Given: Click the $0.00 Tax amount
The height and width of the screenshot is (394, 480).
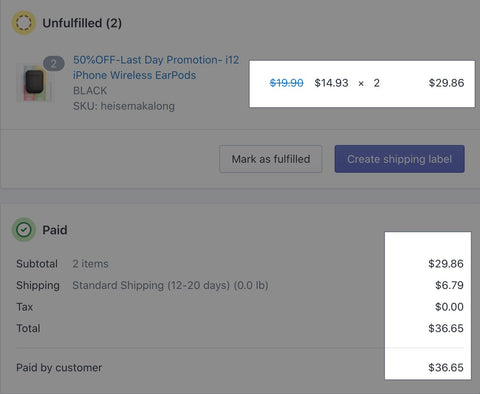Looking at the screenshot, I should (x=449, y=307).
